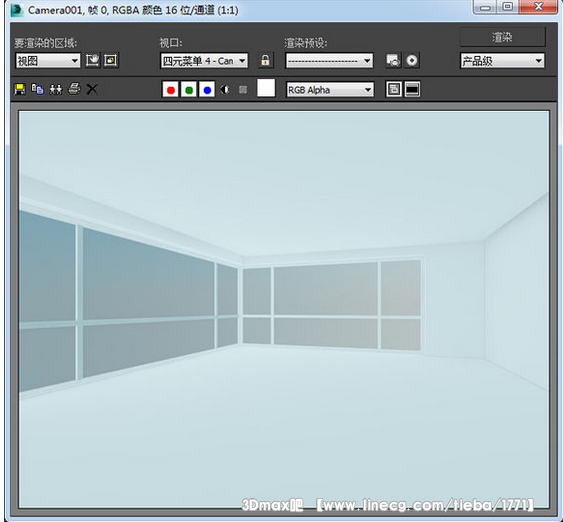Toggle the monochrome display button
Image resolution: width=563 pixels, height=522 pixels.
click(x=243, y=89)
